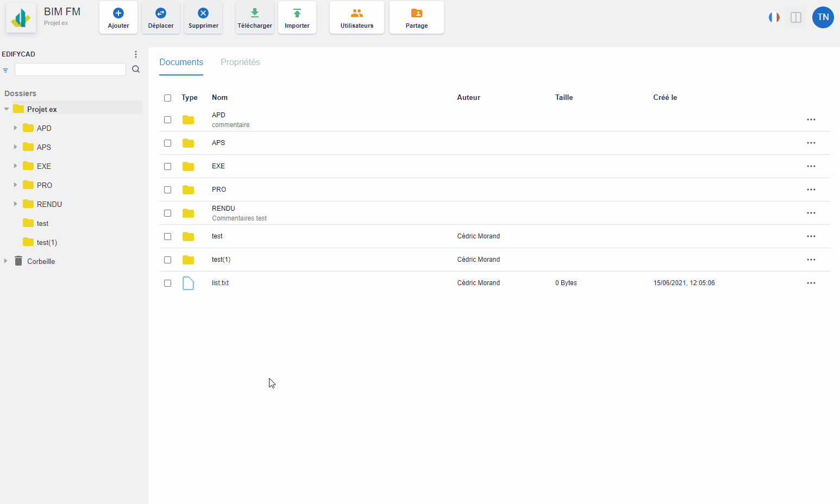Toggle the split panel layout icon
The height and width of the screenshot is (504, 840).
796,17
